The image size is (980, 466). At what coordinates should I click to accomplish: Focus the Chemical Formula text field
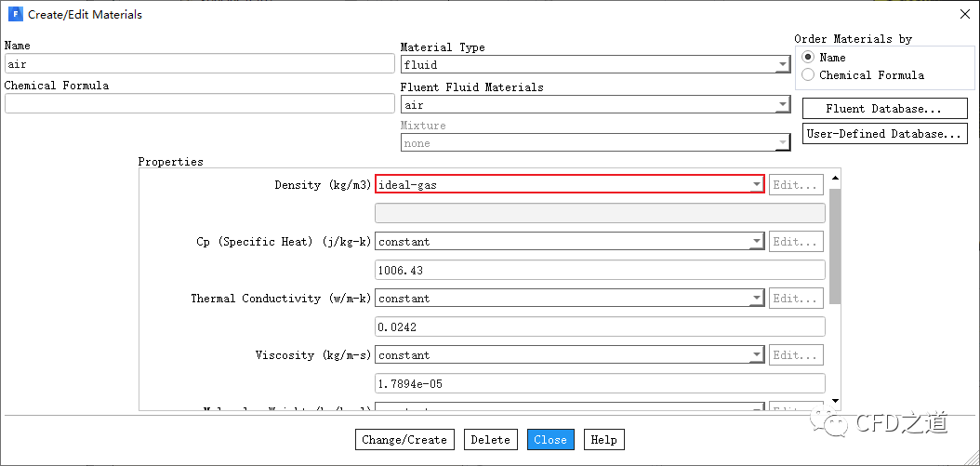click(199, 103)
